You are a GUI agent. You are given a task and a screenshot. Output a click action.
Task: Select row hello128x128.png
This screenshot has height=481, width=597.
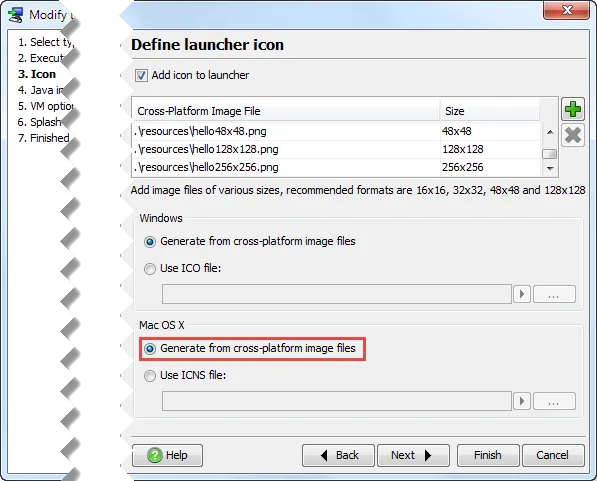336,149
